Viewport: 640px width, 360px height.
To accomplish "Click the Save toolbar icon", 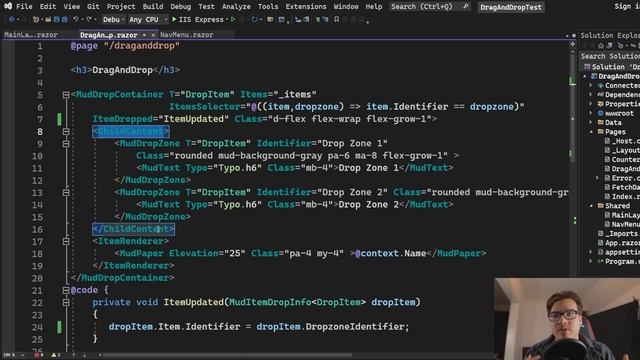I will [x=57, y=19].
